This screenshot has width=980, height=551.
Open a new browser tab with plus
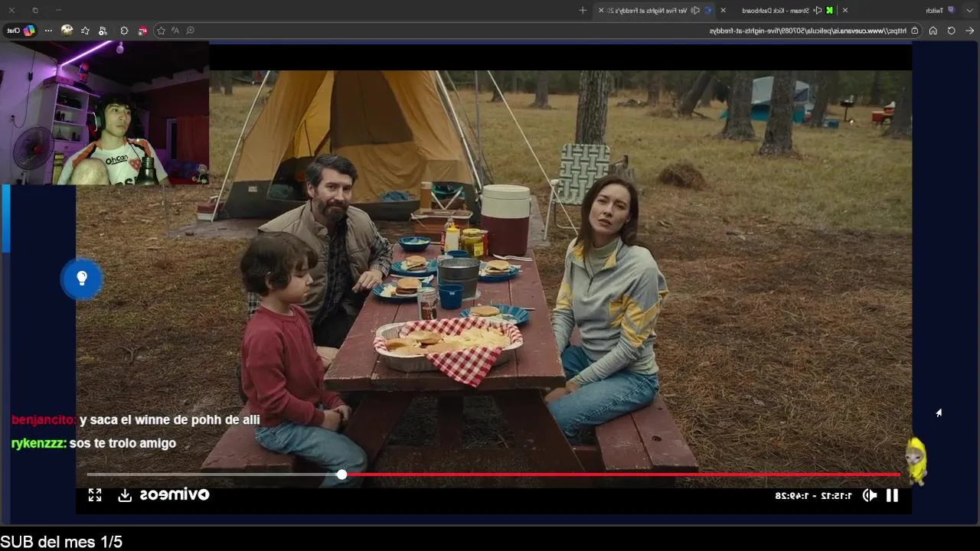click(583, 10)
